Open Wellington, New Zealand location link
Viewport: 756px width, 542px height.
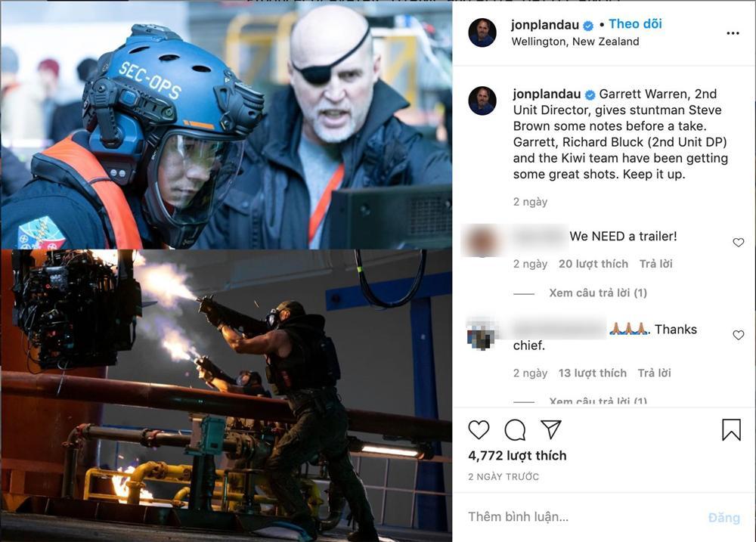pos(575,42)
